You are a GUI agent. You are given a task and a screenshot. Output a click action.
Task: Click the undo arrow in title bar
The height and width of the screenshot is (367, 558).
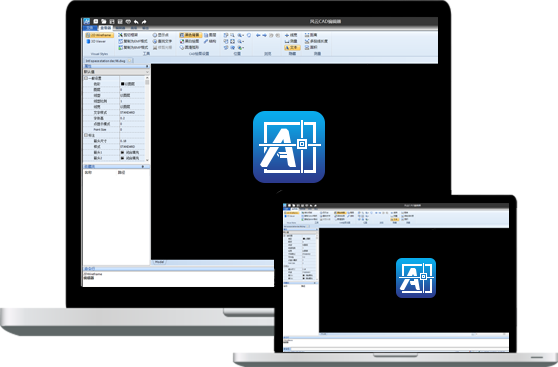[136, 22]
